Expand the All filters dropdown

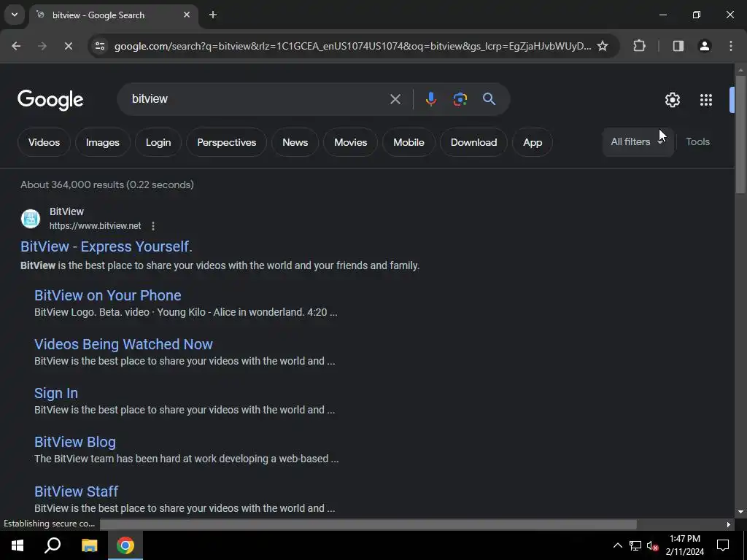[638, 142]
